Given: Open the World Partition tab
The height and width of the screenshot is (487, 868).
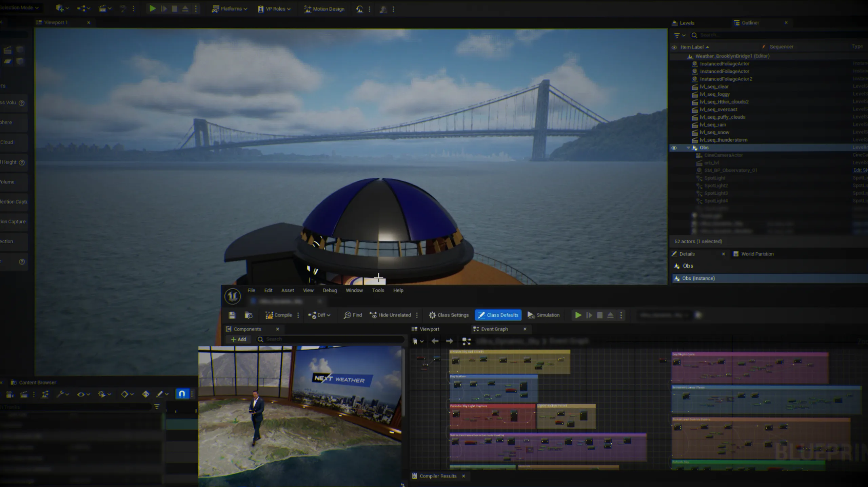Looking at the screenshot, I should [x=753, y=254].
